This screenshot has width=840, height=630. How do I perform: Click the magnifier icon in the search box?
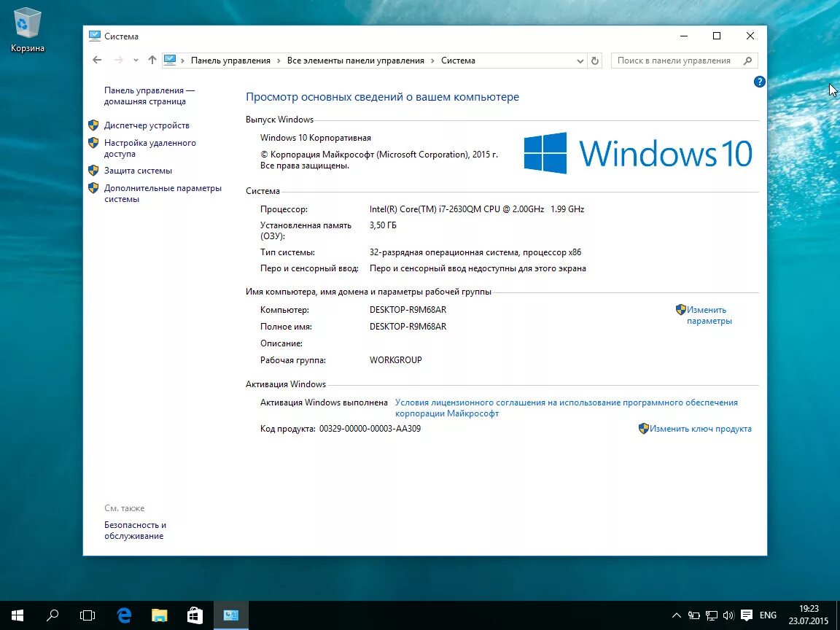[x=747, y=61]
